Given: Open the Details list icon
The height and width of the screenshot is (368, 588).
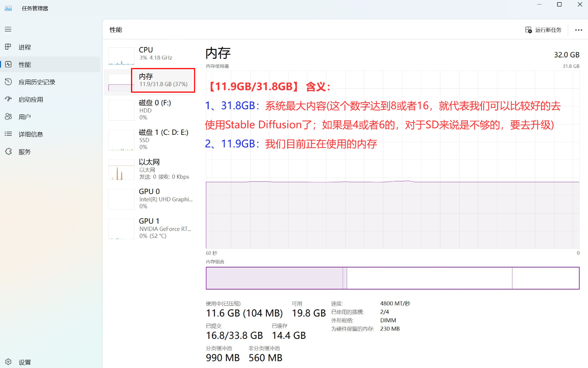Looking at the screenshot, I should tap(8, 134).
